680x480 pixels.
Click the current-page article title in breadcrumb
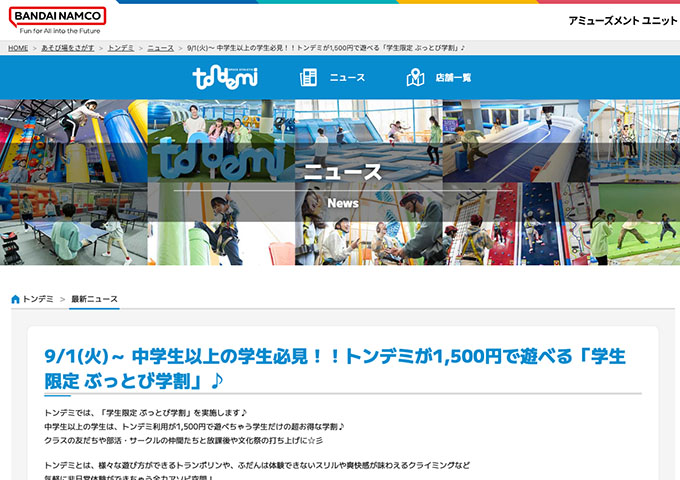(325, 48)
